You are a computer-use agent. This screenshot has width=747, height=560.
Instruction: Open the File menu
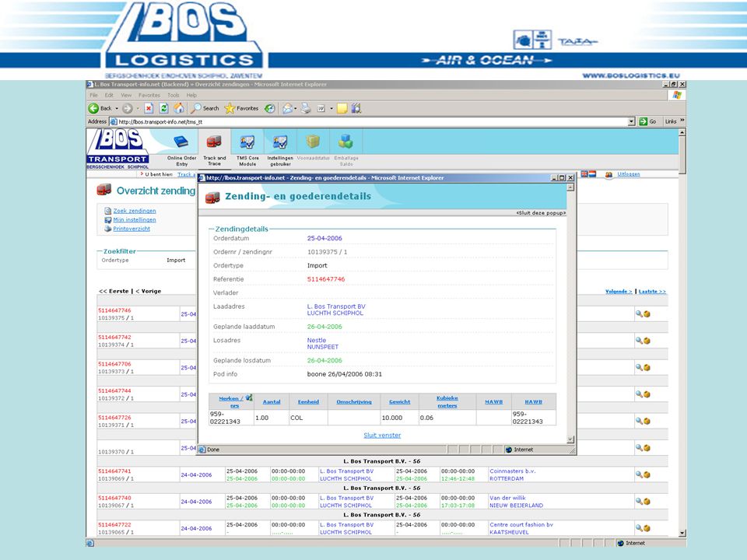pyautogui.click(x=94, y=95)
